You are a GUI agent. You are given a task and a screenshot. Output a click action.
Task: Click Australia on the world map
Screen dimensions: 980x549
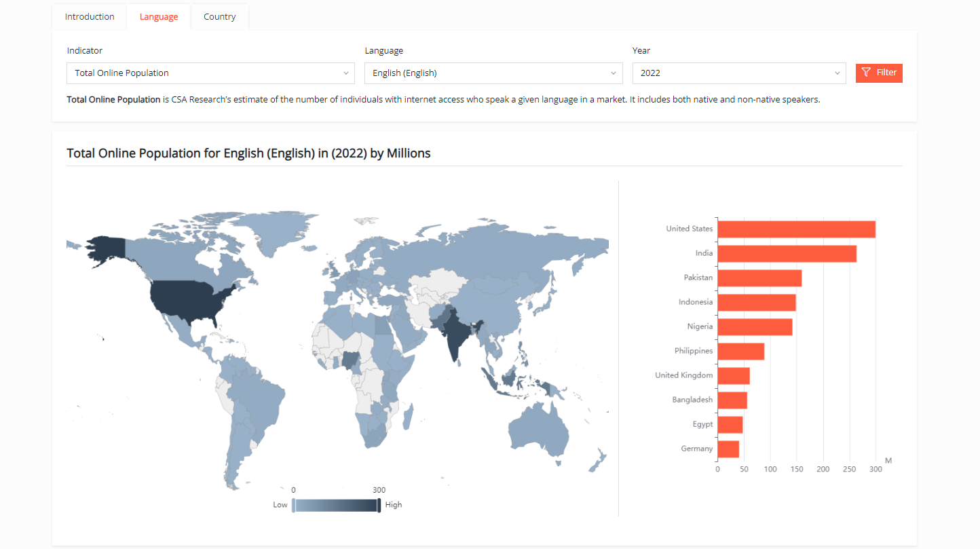pyautogui.click(x=540, y=428)
